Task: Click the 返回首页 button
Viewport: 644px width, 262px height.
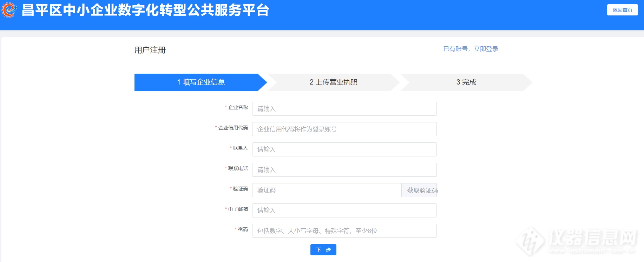Action: (622, 10)
